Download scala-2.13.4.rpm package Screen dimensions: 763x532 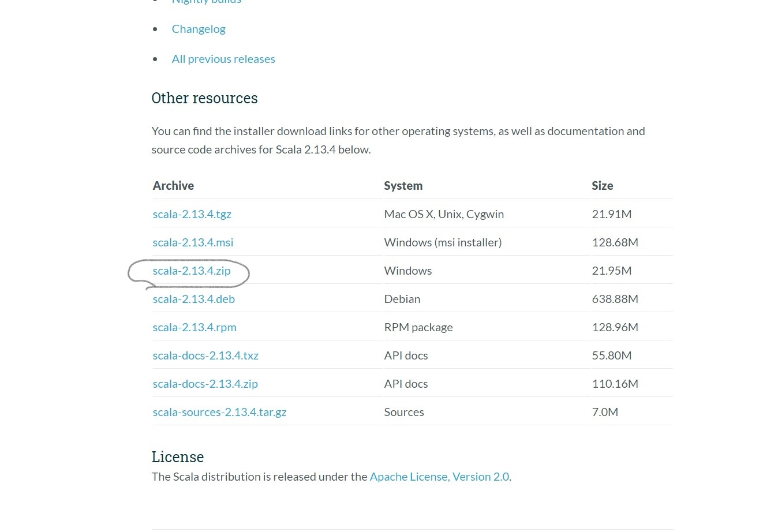point(195,327)
